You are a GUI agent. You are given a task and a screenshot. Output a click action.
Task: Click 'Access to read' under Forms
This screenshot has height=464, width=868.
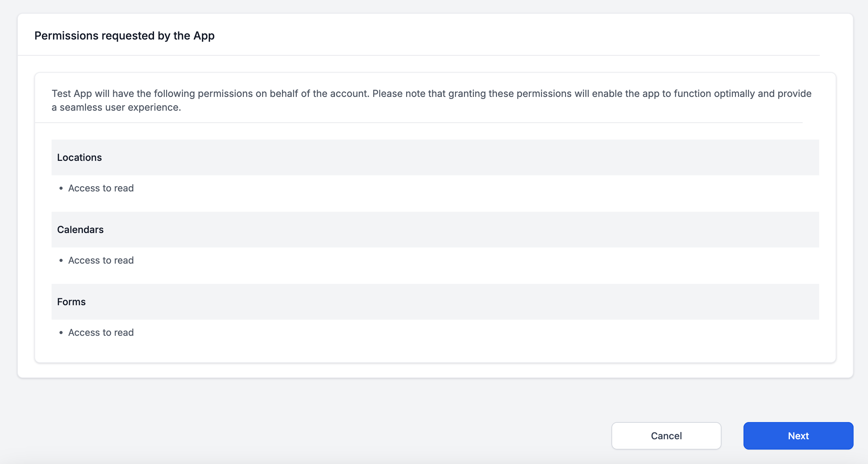coord(101,332)
